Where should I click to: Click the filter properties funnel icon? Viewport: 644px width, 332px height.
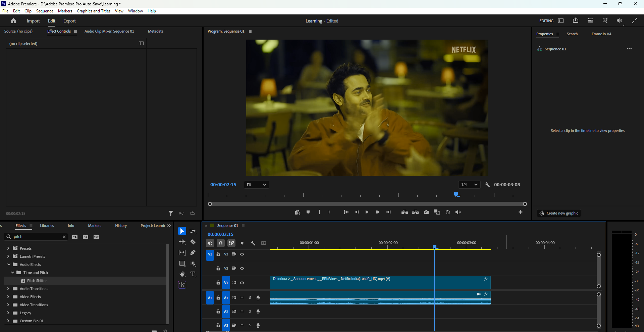click(x=171, y=213)
